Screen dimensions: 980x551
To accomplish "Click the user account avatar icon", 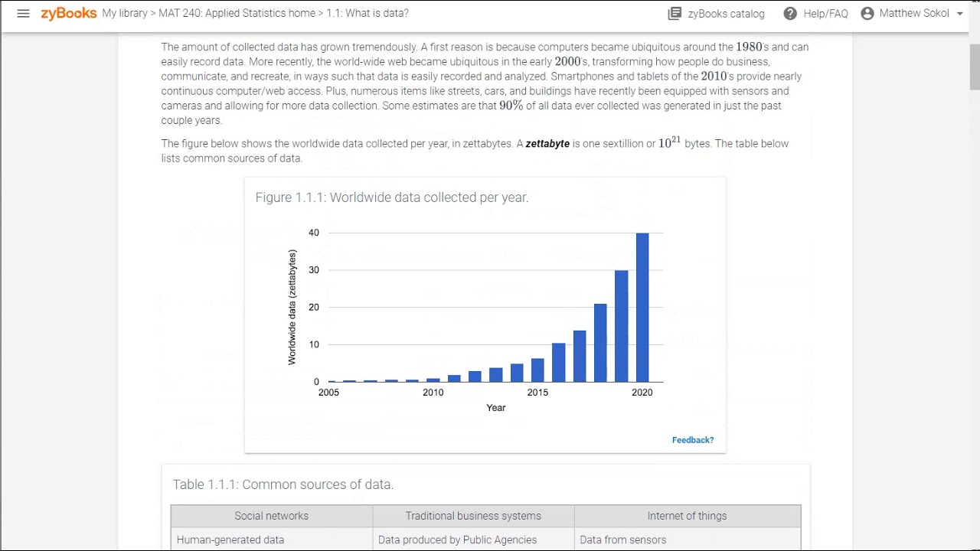I will click(867, 14).
